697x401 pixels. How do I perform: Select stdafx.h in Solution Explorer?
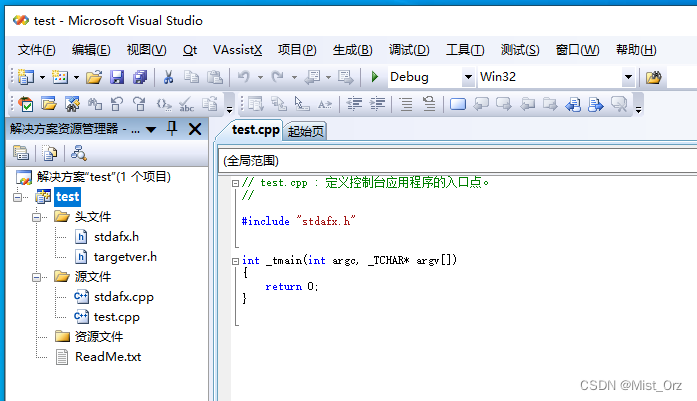[x=116, y=237]
